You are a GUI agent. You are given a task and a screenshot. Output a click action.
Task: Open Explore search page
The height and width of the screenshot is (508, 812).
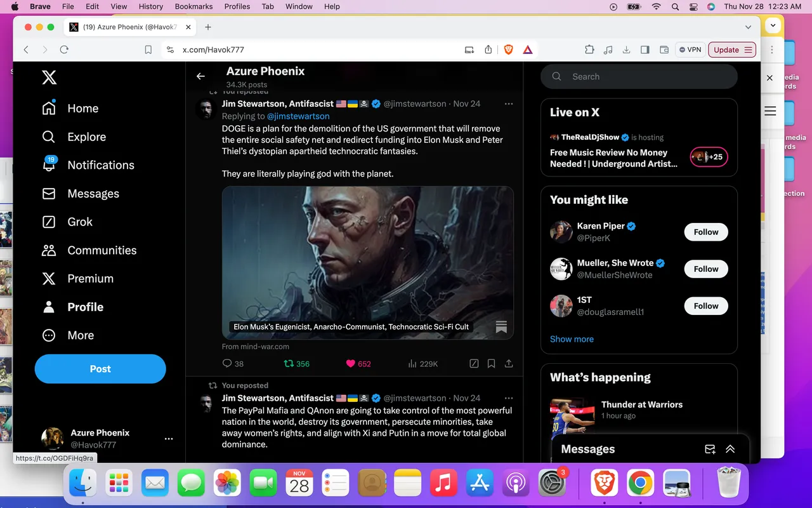[x=74, y=137]
